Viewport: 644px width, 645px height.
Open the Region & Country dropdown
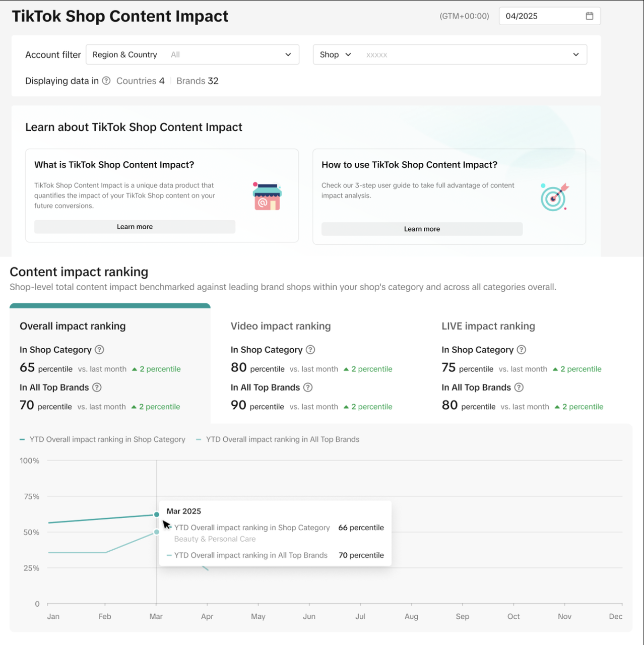pyautogui.click(x=192, y=54)
